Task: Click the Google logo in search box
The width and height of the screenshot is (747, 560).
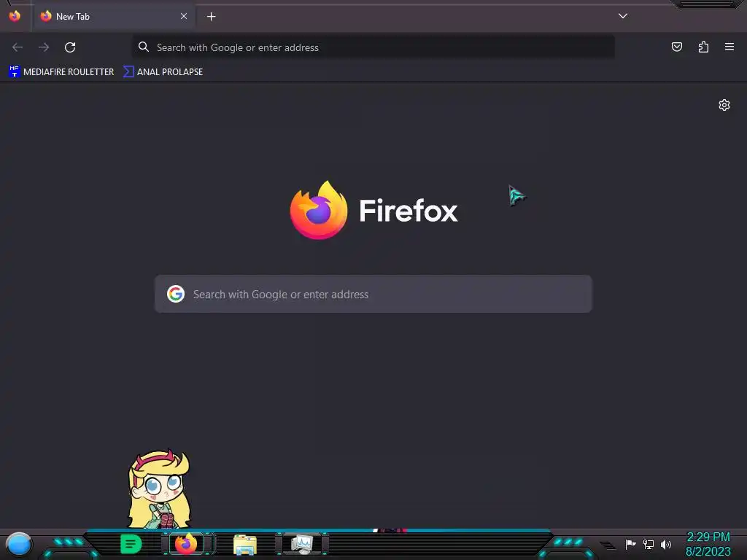Action: (176, 294)
